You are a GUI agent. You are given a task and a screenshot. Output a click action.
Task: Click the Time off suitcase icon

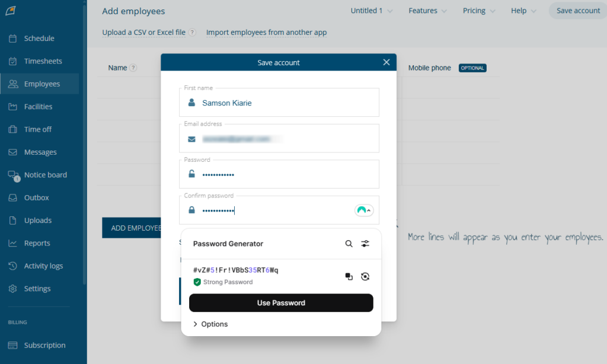(13, 129)
